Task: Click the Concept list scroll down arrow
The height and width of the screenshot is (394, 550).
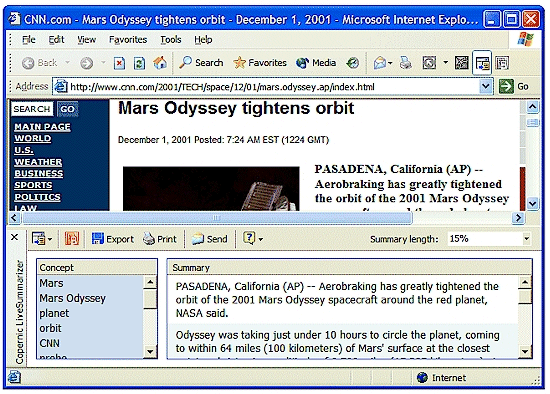Action: 150,352
